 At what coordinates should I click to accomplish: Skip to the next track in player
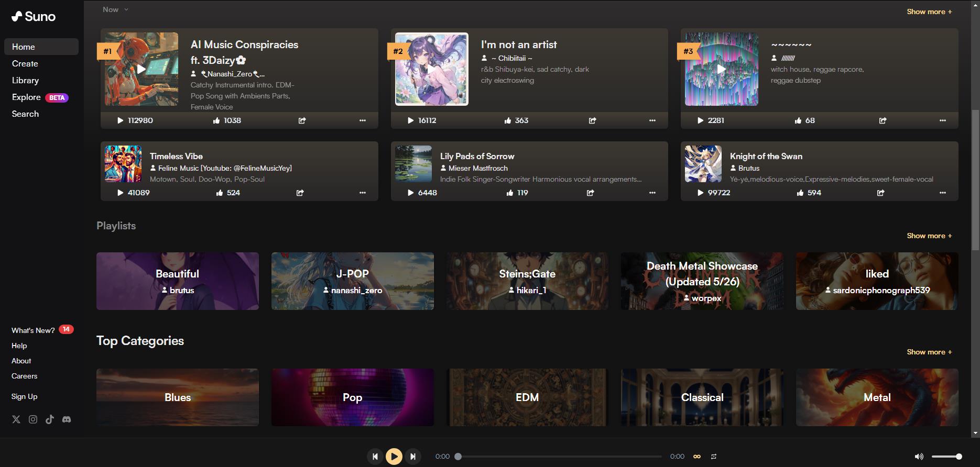pos(413,457)
